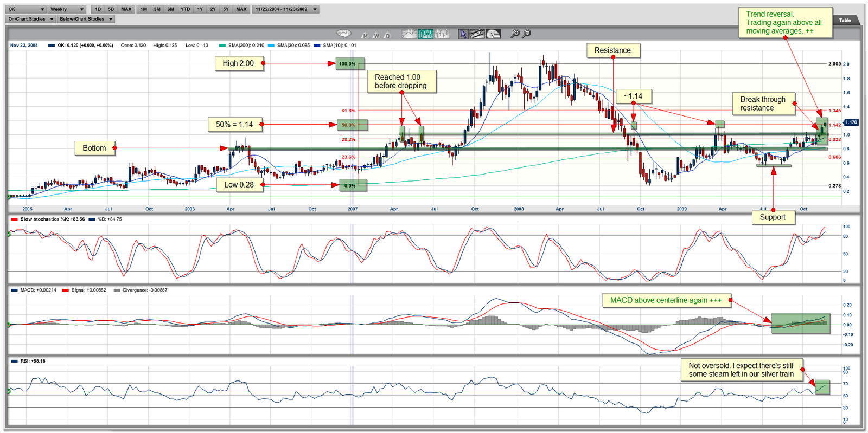Expand the Below-Chart Studies menu
Image resolution: width=868 pixels, height=433 pixels.
pyautogui.click(x=86, y=19)
